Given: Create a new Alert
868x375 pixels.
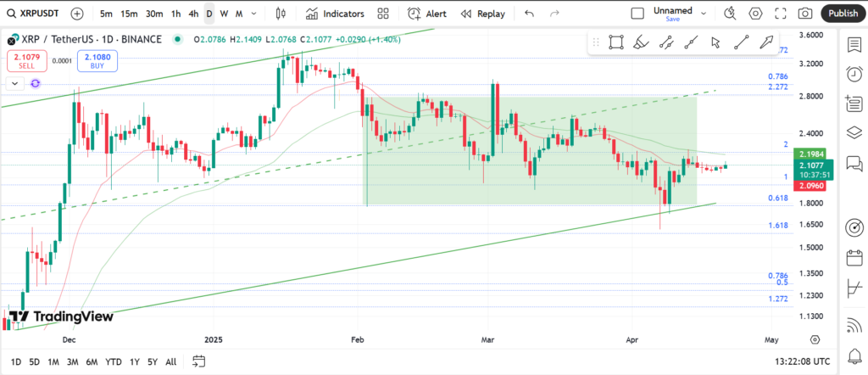Looking at the screenshot, I should coord(427,14).
